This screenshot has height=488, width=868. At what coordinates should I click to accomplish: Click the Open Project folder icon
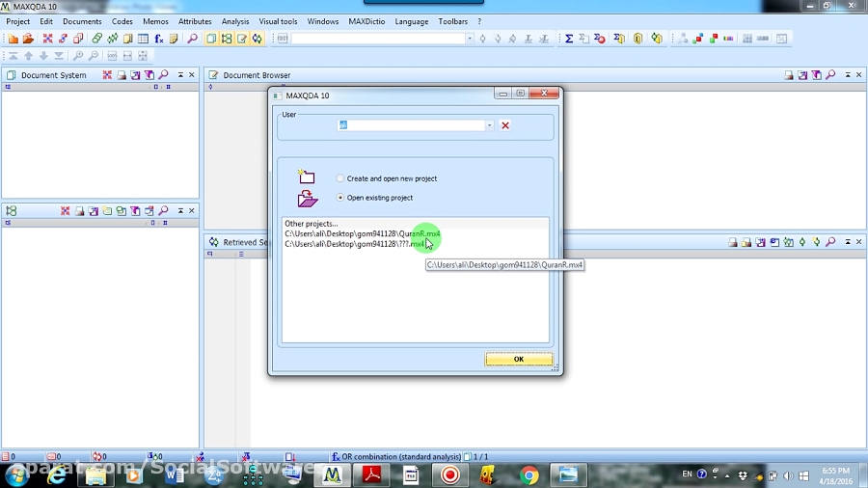point(28,39)
